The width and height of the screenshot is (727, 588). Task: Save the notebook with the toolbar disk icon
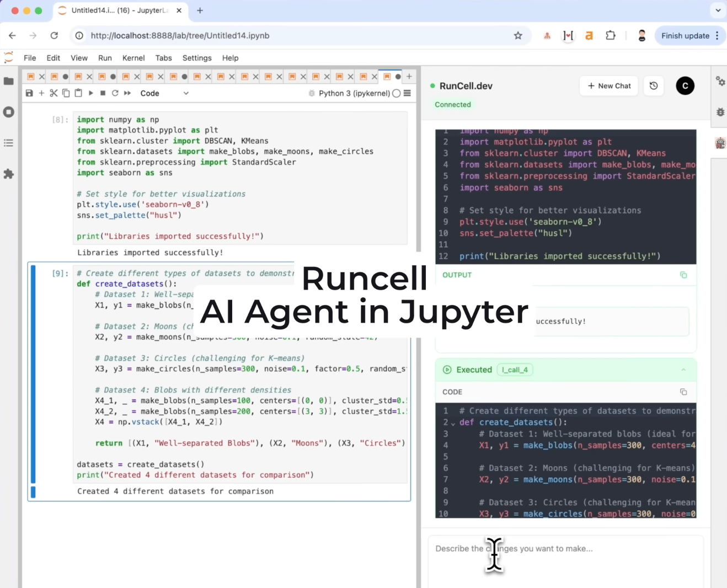pyautogui.click(x=29, y=93)
